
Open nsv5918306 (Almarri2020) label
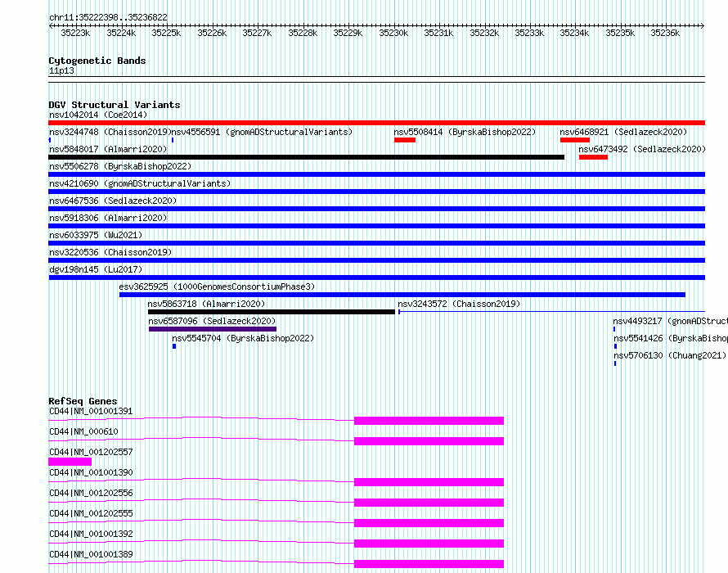pos(108,218)
